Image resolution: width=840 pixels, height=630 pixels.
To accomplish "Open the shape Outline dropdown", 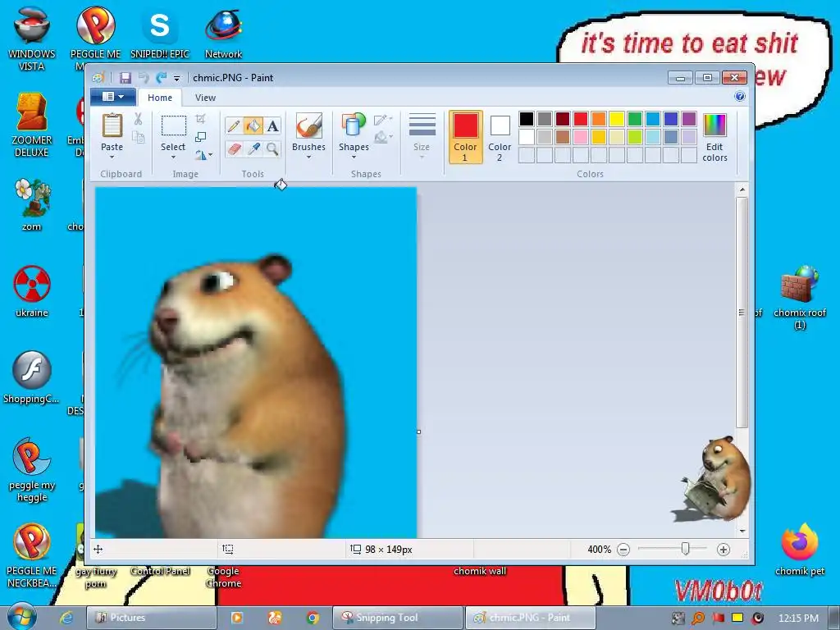I will (383, 120).
